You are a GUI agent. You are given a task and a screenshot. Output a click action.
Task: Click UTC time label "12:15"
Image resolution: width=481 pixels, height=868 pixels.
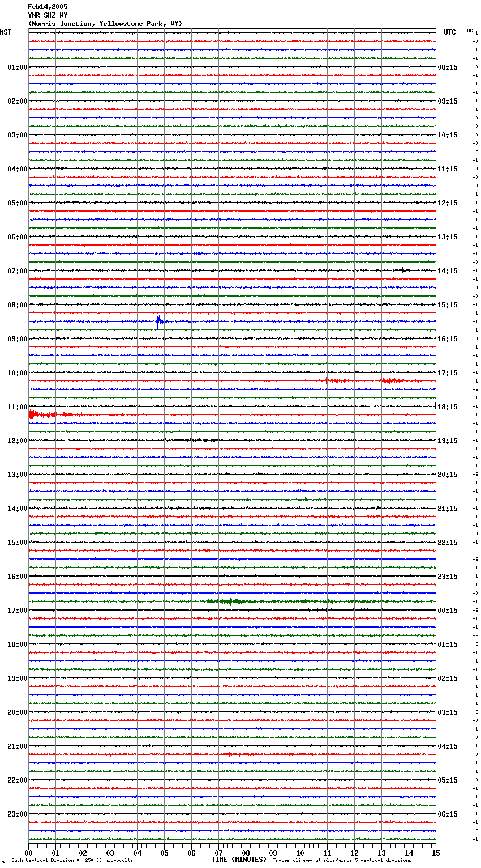448,203
